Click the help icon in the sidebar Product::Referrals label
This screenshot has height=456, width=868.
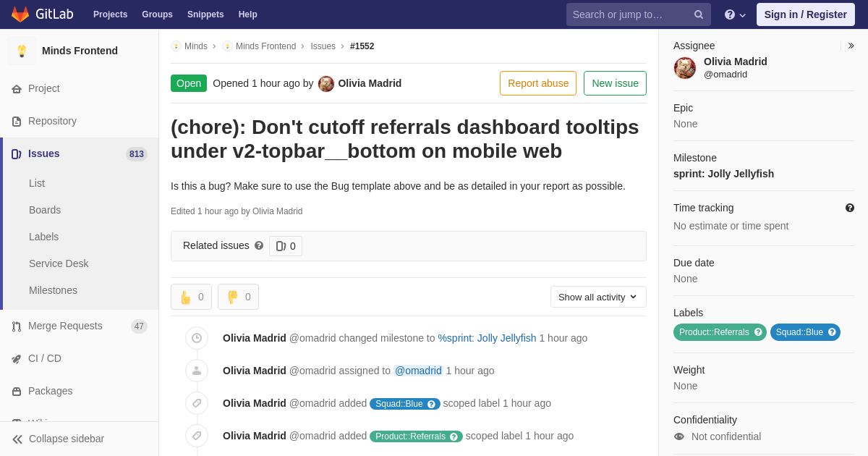point(758,332)
